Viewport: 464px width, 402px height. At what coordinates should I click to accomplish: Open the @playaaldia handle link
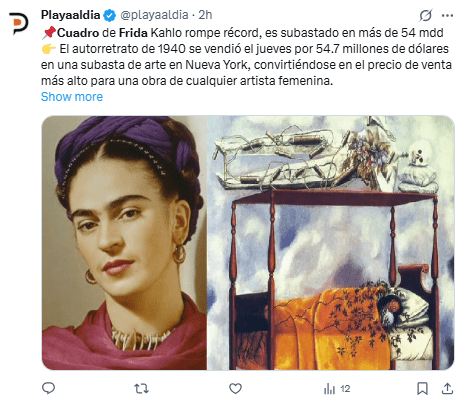(x=154, y=15)
